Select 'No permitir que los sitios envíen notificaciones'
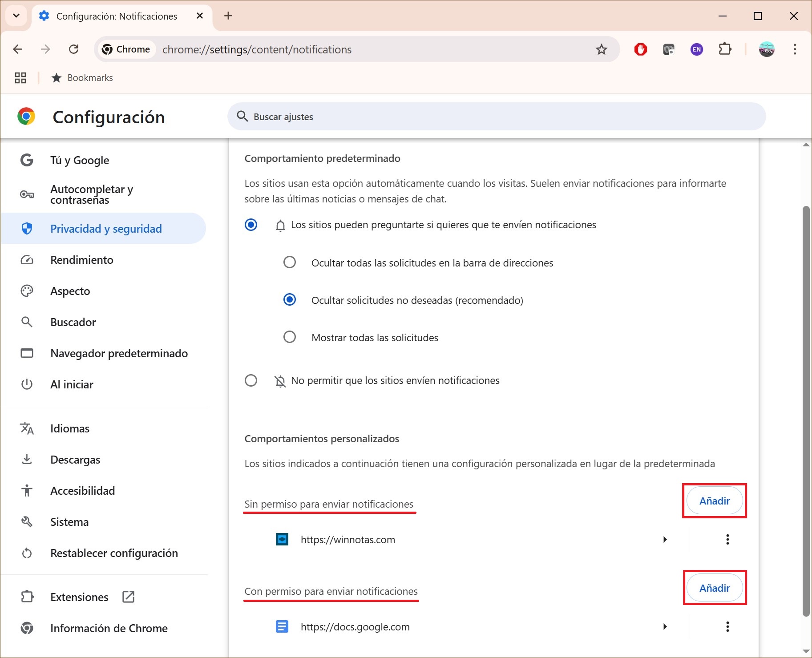This screenshot has height=658, width=812. point(251,381)
